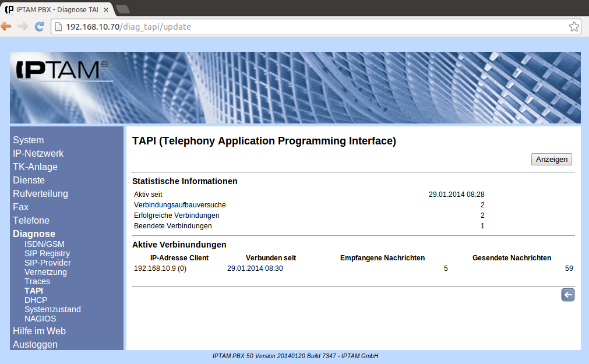Expand the TK-Anlage section

(35, 167)
